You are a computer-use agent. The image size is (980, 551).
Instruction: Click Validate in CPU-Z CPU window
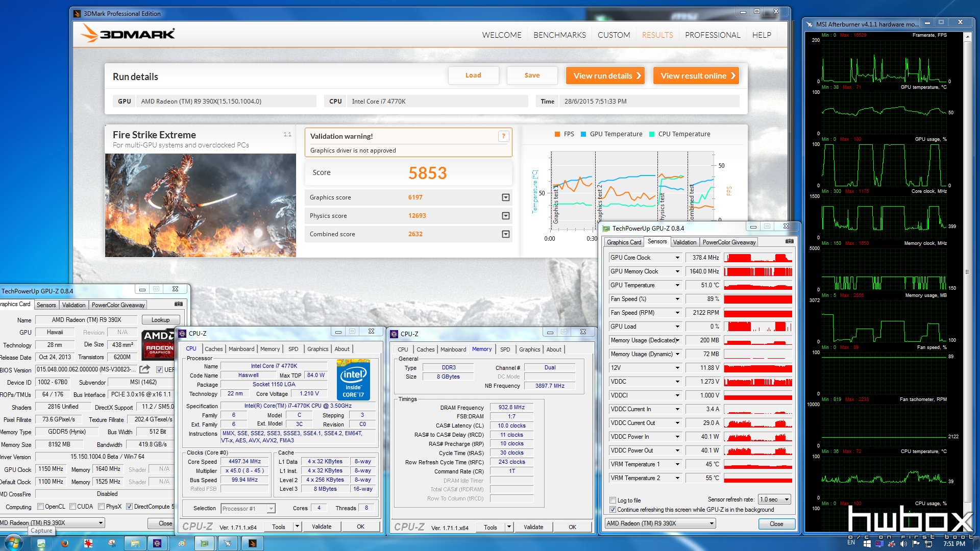coord(322,527)
